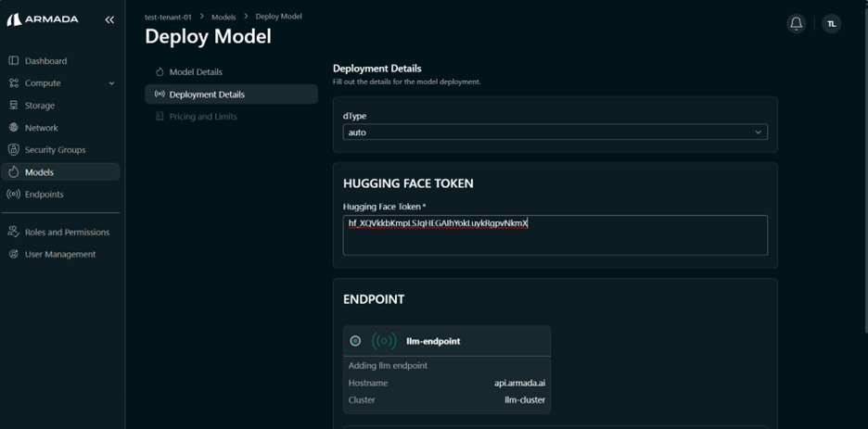Click the Deploy Model page heading

208,36
